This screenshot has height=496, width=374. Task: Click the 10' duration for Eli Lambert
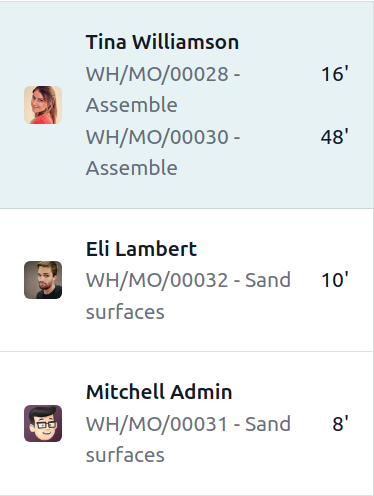[x=335, y=280]
